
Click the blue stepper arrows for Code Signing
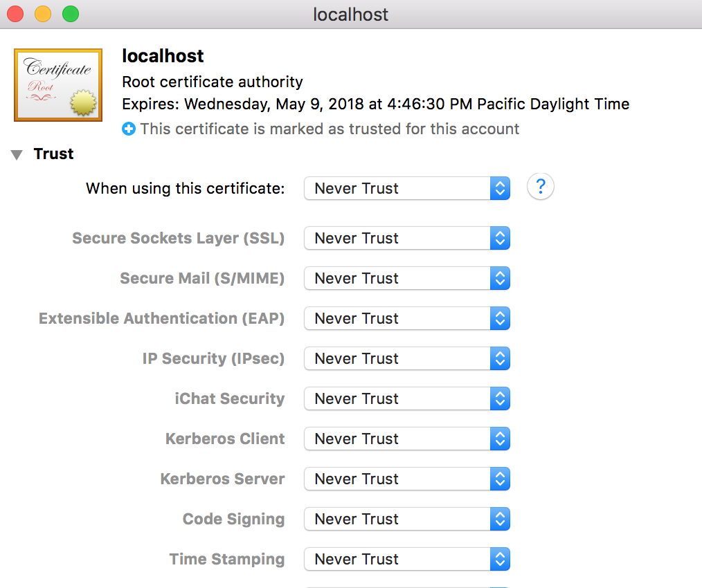(x=500, y=519)
